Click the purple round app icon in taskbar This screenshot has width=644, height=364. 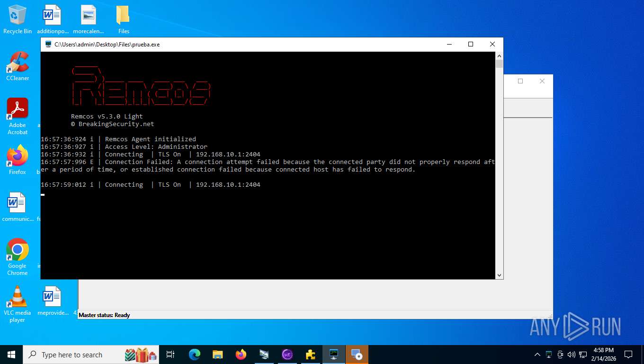287,355
